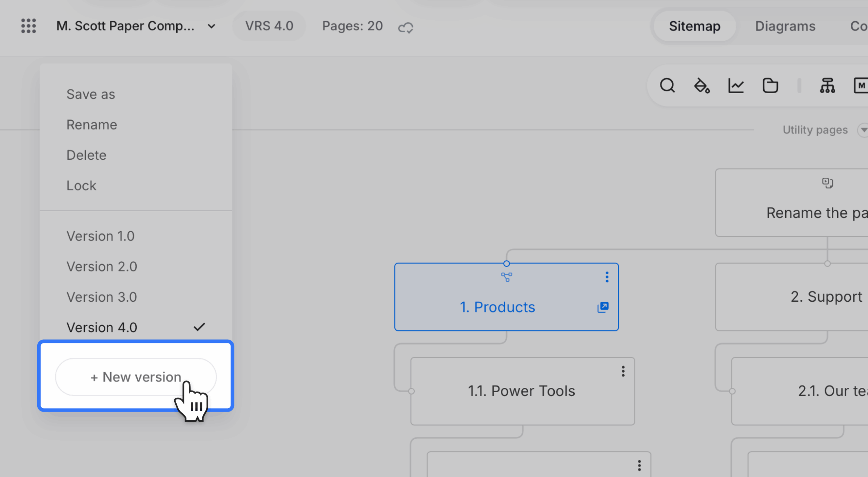Click the M. Scott Paper Comp... project name
This screenshot has height=477, width=868.
point(125,26)
